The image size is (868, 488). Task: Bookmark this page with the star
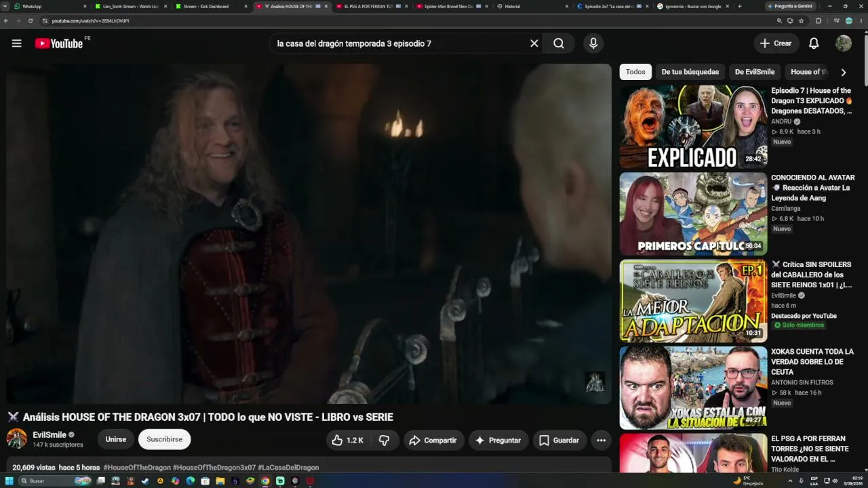pyautogui.click(x=801, y=21)
